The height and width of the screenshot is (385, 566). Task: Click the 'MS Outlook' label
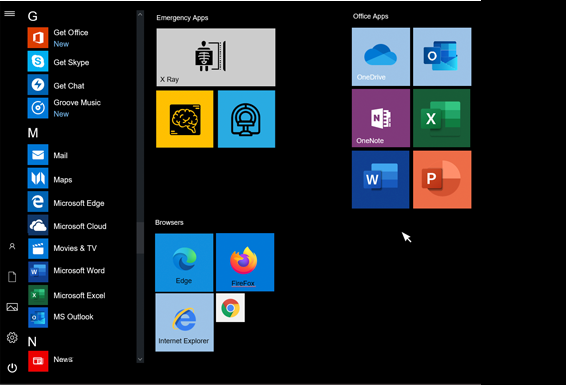point(73,317)
